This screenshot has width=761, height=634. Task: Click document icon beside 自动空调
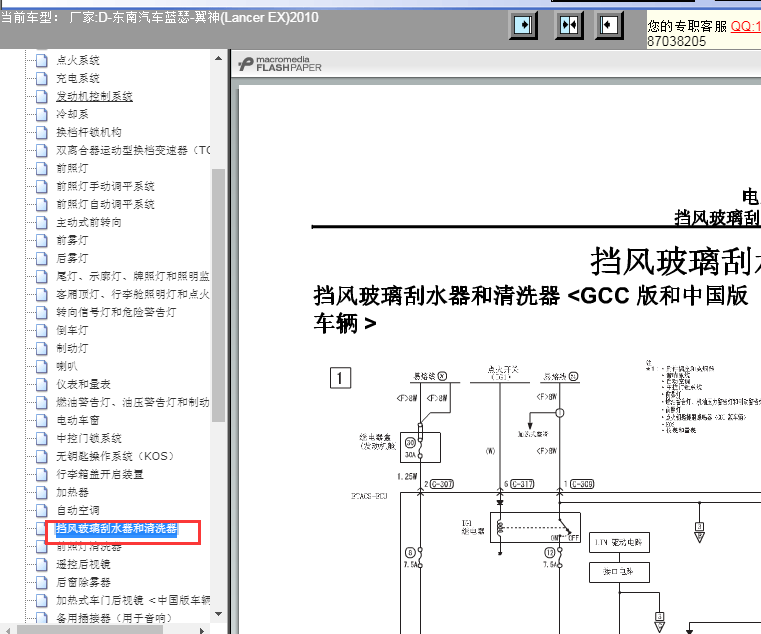click(x=42, y=510)
